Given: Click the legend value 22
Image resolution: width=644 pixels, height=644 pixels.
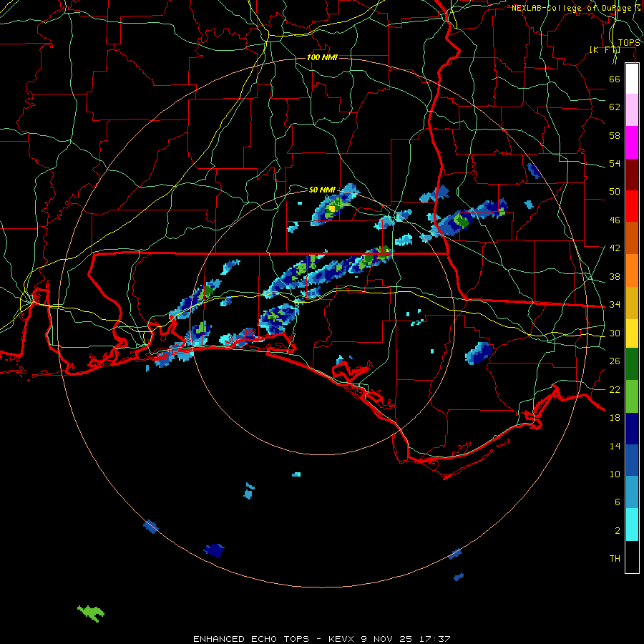Looking at the screenshot, I should (615, 389).
